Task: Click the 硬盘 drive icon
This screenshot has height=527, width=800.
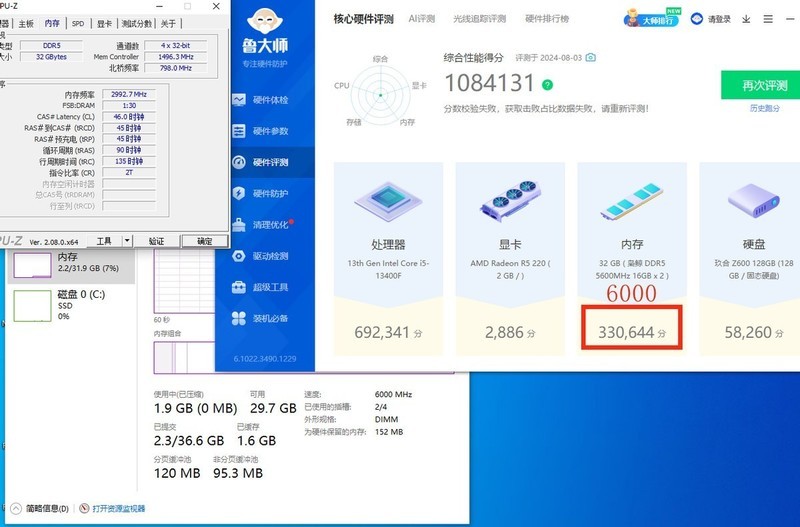Action: pos(753,202)
